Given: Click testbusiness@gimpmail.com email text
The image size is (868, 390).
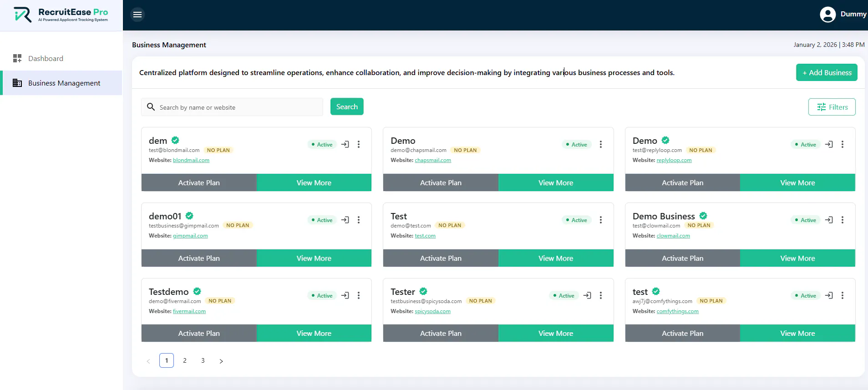Looking at the screenshot, I should click(184, 226).
